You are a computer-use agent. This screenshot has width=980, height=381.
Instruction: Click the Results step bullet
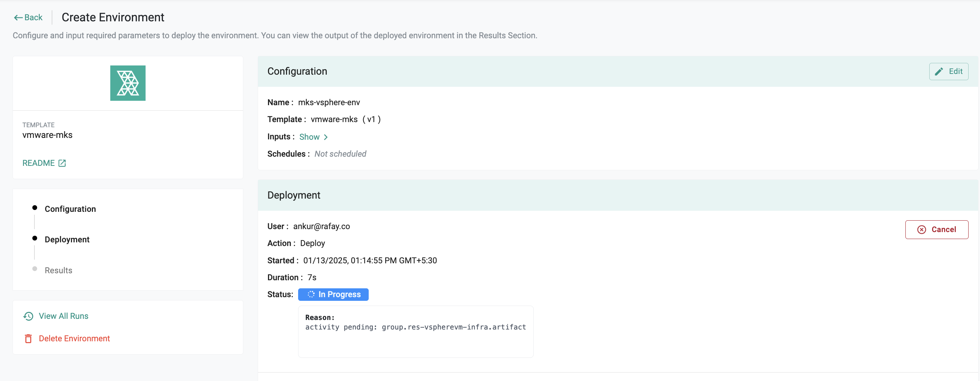click(x=35, y=269)
